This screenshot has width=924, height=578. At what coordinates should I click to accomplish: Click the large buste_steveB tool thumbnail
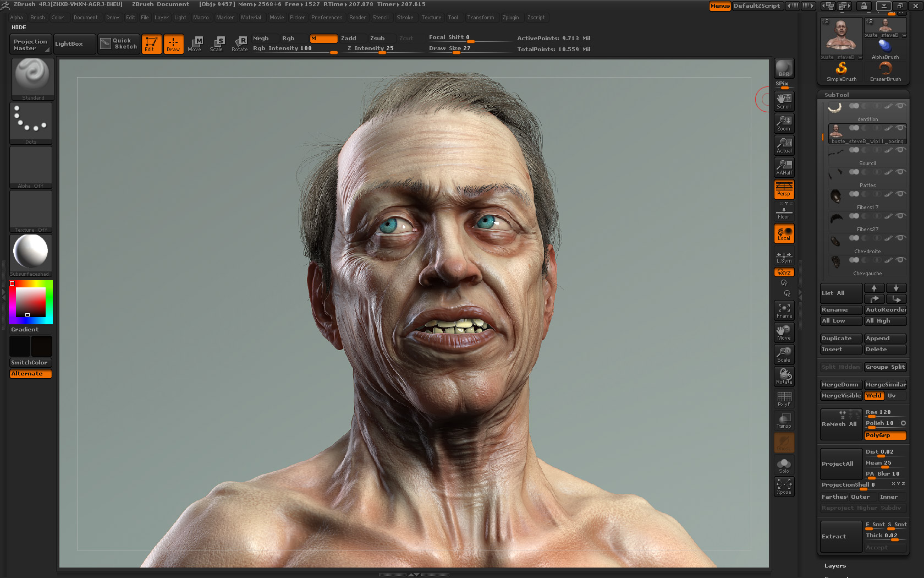tap(842, 38)
